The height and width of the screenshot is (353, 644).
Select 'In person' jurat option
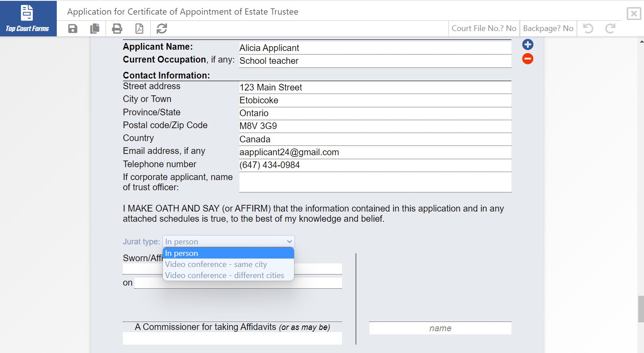(x=228, y=253)
